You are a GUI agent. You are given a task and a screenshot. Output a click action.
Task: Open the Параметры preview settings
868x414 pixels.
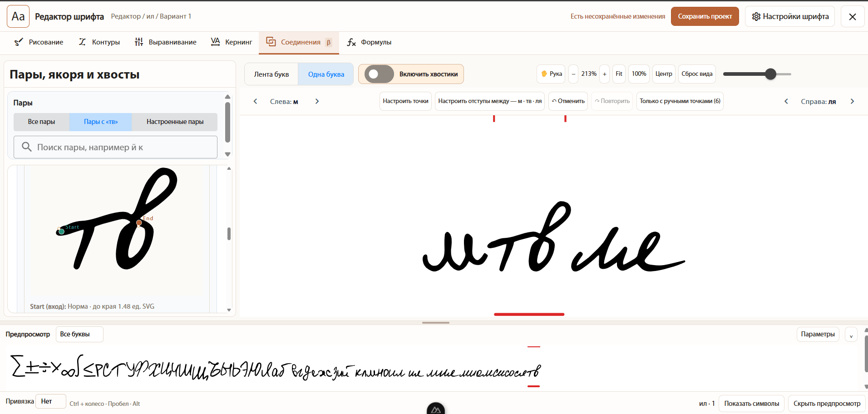(818, 334)
